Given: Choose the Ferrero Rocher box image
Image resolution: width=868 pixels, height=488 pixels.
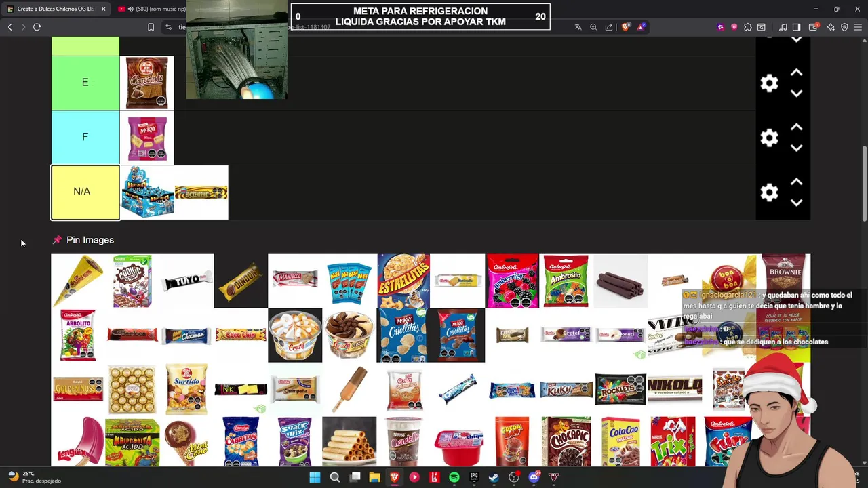Looking at the screenshot, I should coord(132,389).
